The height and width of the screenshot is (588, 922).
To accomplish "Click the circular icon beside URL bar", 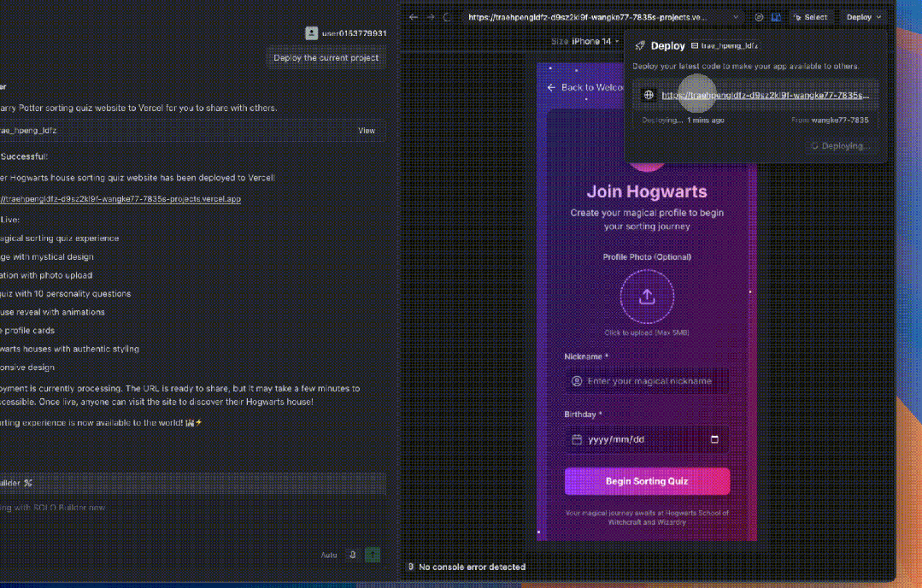I will (x=759, y=17).
